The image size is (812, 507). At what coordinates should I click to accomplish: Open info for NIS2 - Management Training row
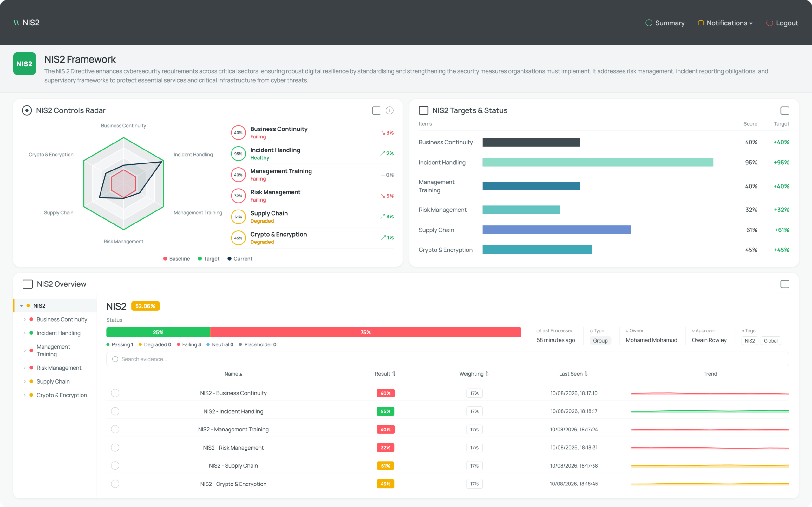click(x=115, y=429)
